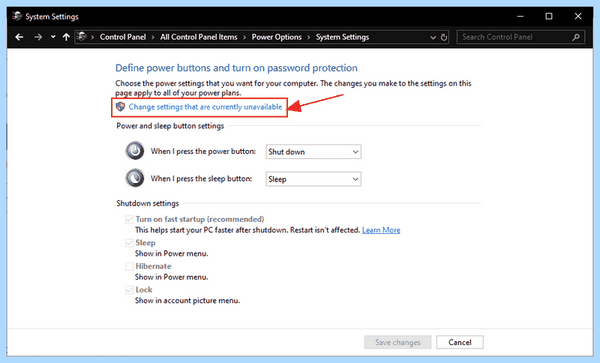
Task: Open the Learn More link
Action: click(x=381, y=230)
